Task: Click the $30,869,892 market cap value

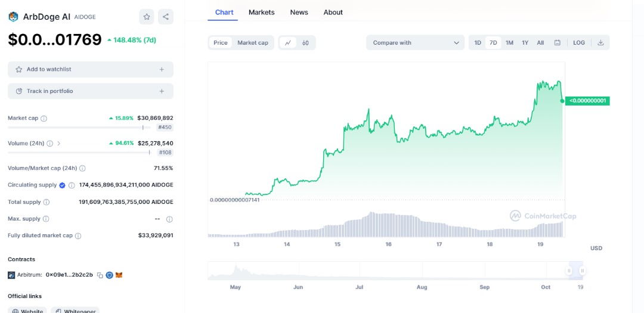Action: tap(155, 118)
